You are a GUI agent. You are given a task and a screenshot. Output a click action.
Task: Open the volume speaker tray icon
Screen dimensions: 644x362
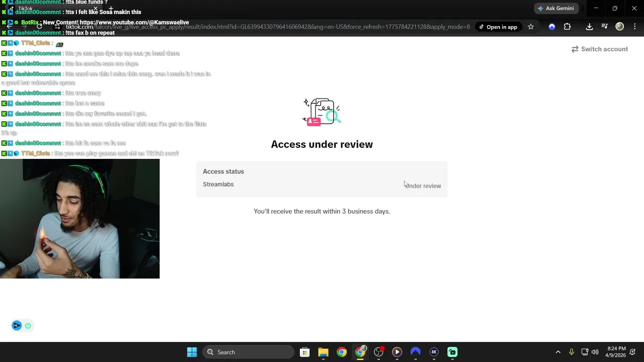click(595, 352)
